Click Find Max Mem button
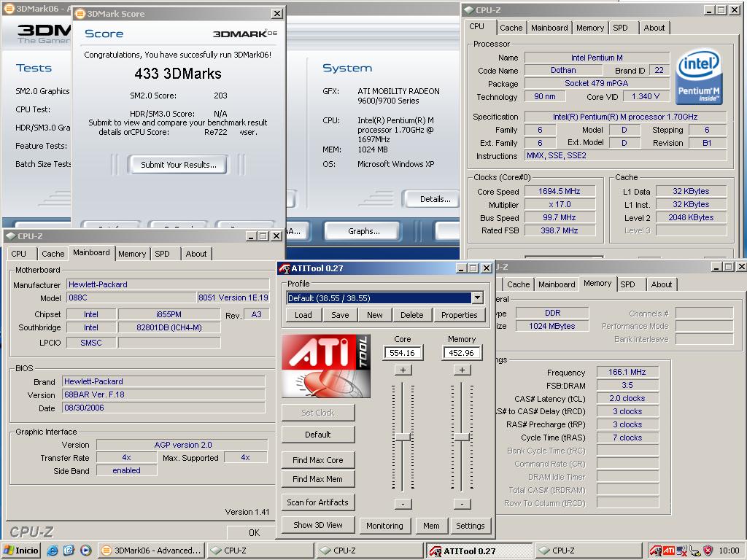The width and height of the screenshot is (747, 560). (318, 479)
